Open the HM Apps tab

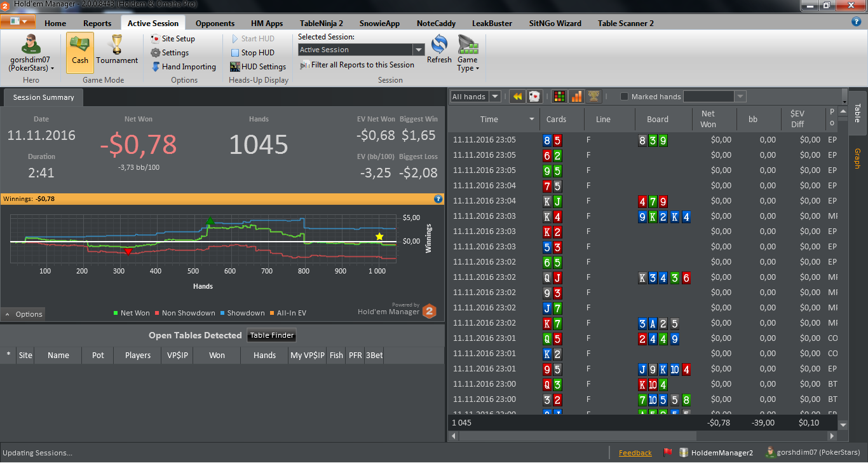coord(267,24)
